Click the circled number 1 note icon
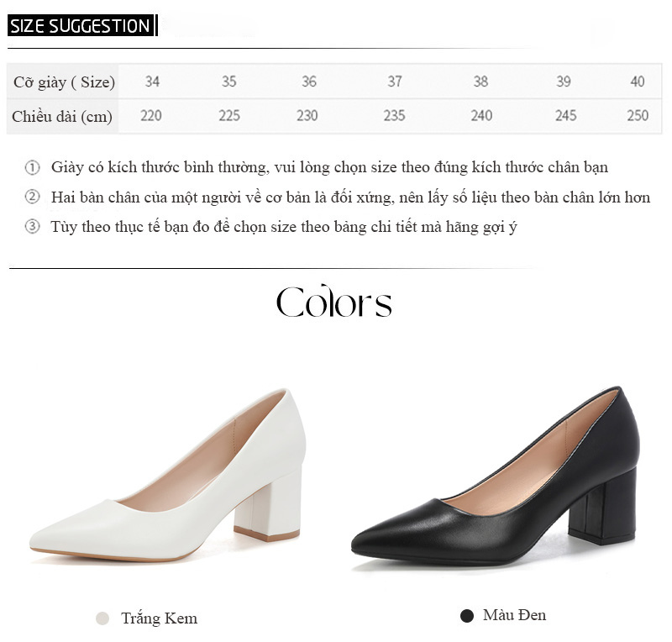This screenshot has height=642, width=672. pyautogui.click(x=32, y=167)
